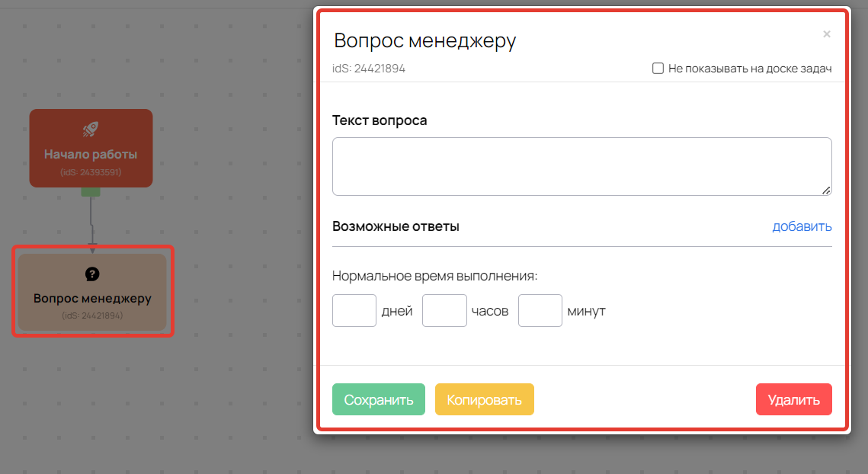Click the Возможные ответы section heading
Viewport: 868px width, 474px height.
[x=396, y=226]
